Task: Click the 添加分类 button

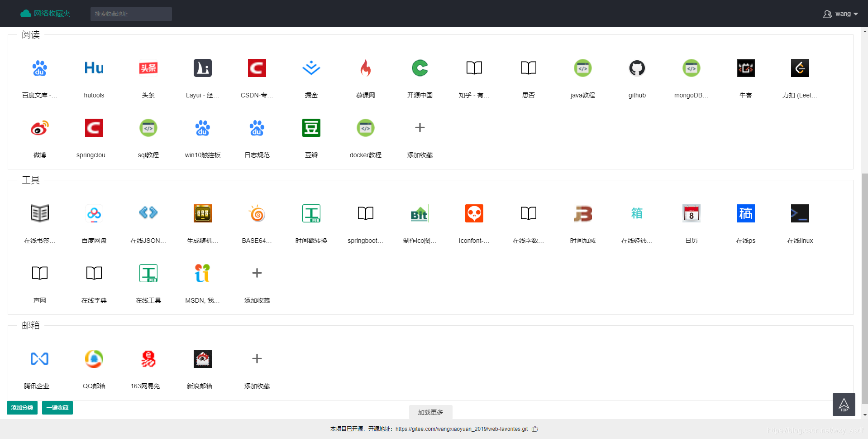Action: point(22,408)
